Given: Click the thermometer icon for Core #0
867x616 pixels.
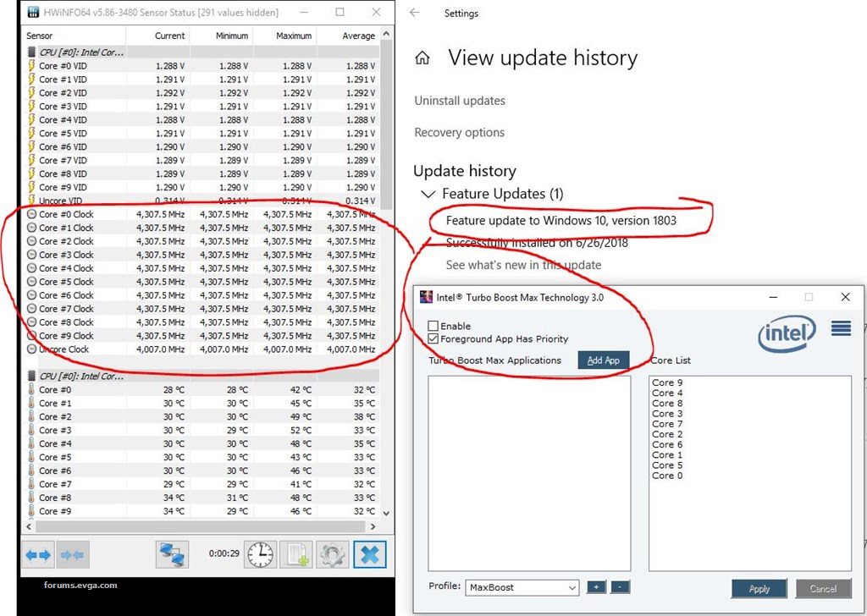Looking at the screenshot, I should (x=31, y=389).
